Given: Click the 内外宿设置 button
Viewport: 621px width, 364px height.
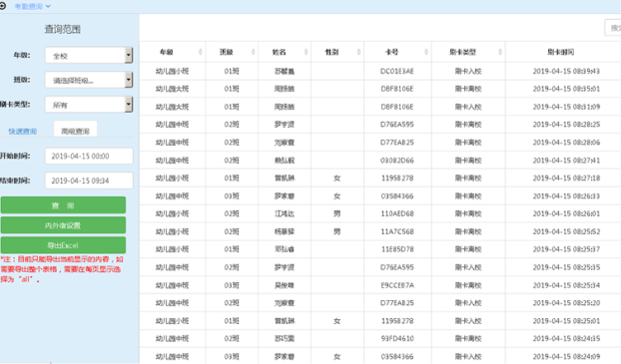Looking at the screenshot, I should (63, 225).
